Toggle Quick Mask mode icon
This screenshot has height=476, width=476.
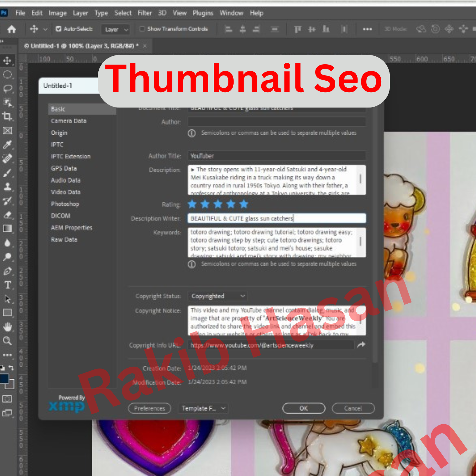point(7,399)
